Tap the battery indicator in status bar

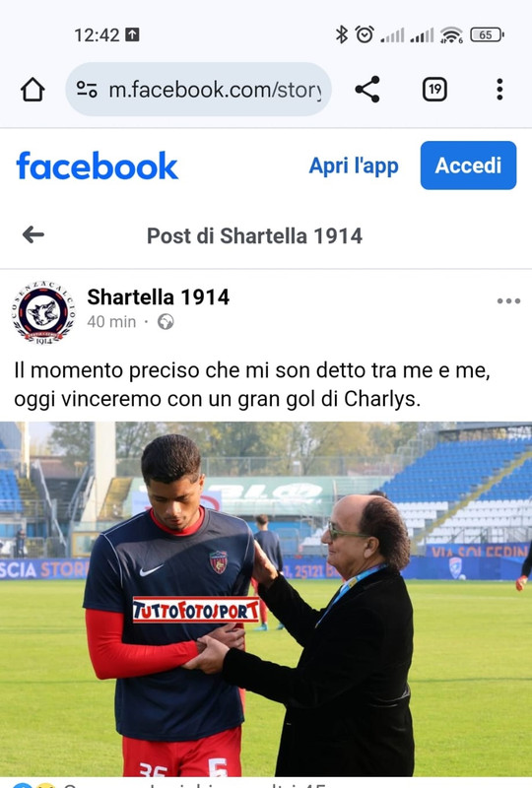pyautogui.click(x=487, y=34)
